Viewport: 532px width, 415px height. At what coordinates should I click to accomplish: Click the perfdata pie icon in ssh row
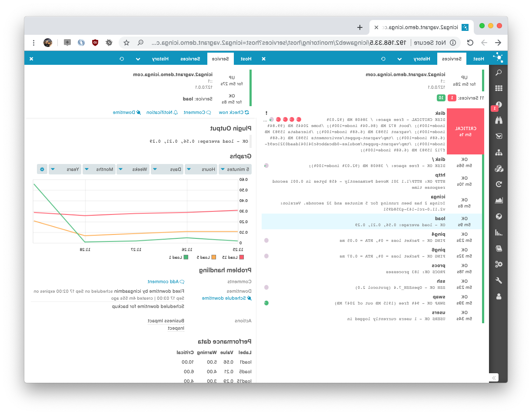(266, 287)
